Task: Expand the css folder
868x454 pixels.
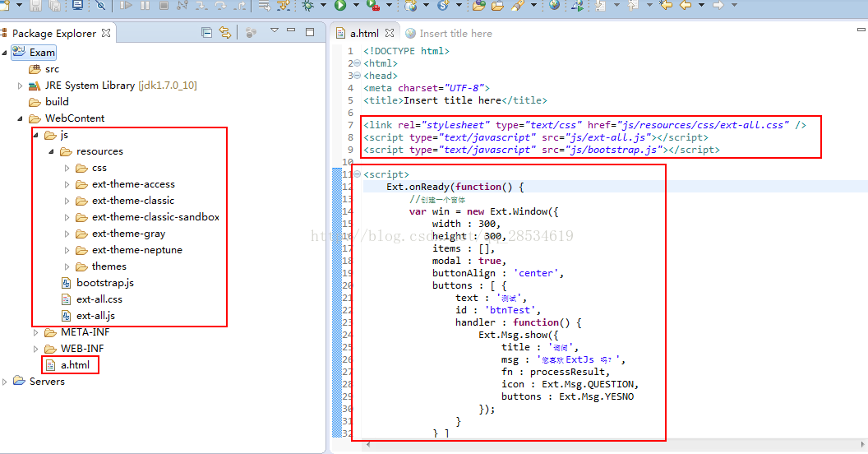Action: [67, 168]
